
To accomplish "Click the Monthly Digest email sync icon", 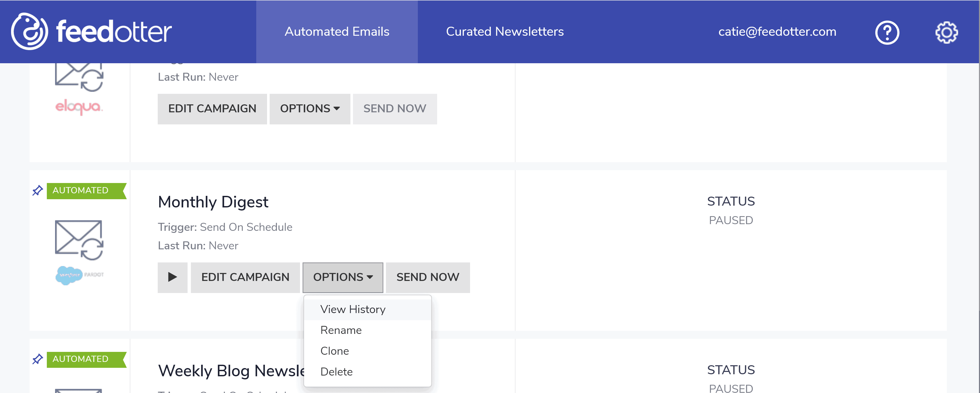I will click(79, 240).
